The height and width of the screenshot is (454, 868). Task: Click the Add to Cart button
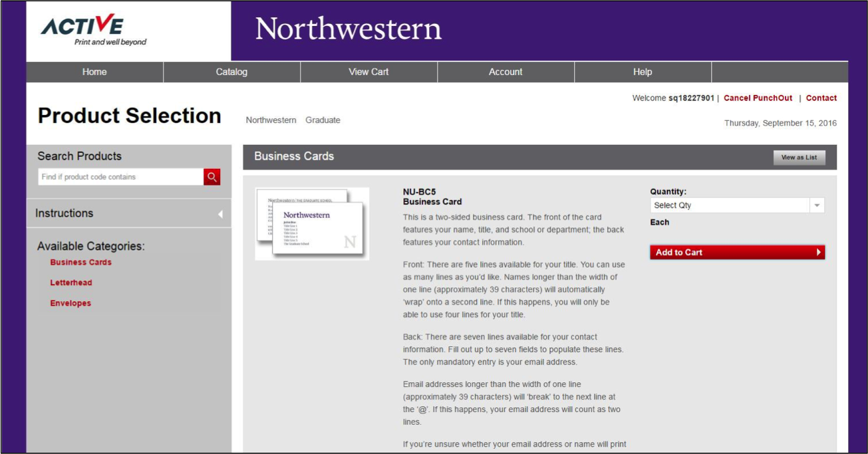tap(737, 252)
